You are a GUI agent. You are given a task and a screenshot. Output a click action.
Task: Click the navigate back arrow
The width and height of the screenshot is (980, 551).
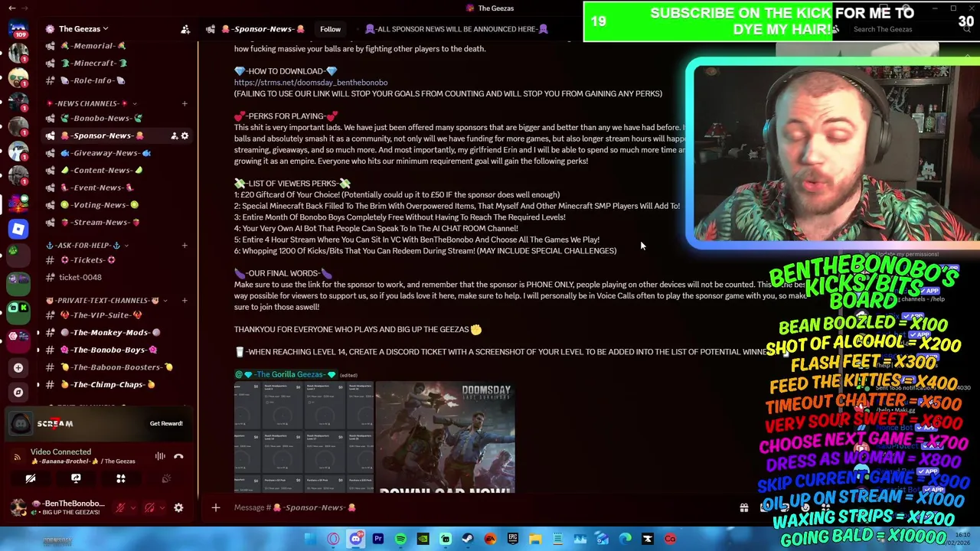(12, 8)
